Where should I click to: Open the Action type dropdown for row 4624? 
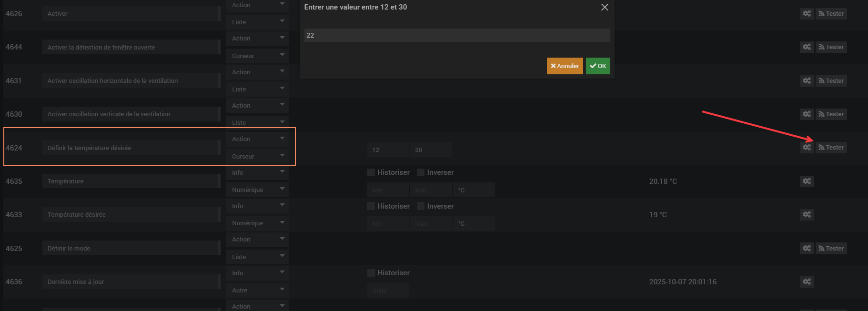[x=257, y=139]
